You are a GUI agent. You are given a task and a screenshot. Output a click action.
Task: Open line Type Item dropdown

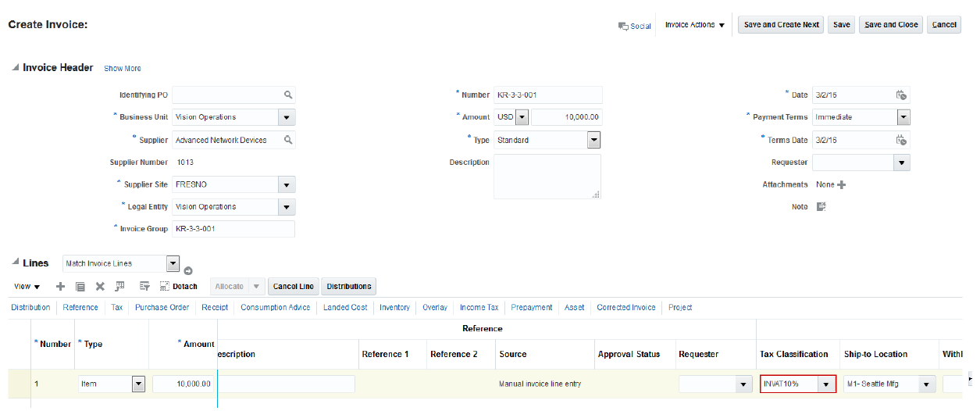click(x=139, y=384)
